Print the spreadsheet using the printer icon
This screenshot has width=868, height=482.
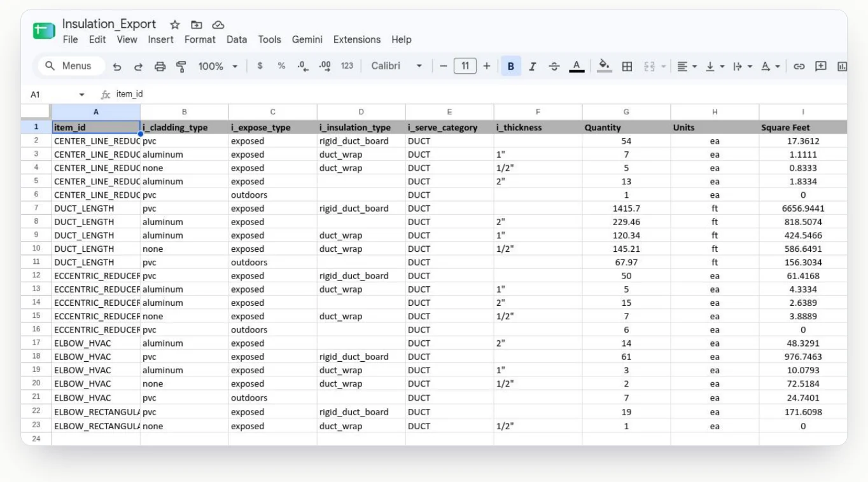160,66
